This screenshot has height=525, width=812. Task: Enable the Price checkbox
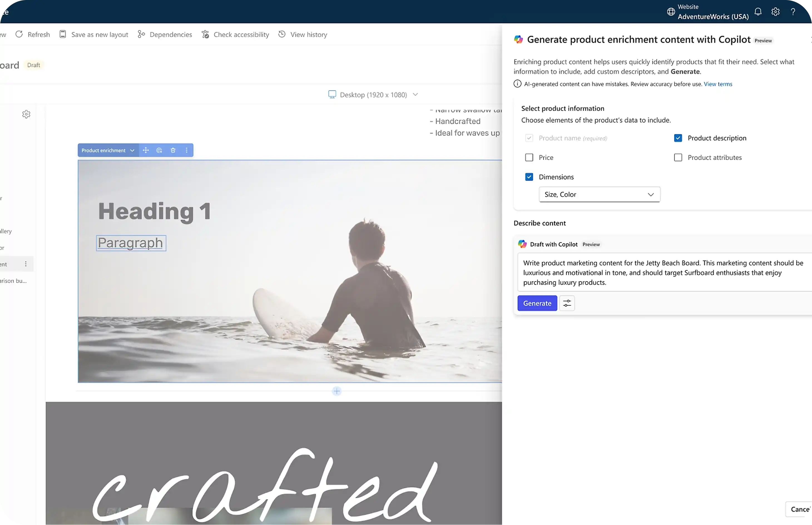point(529,157)
